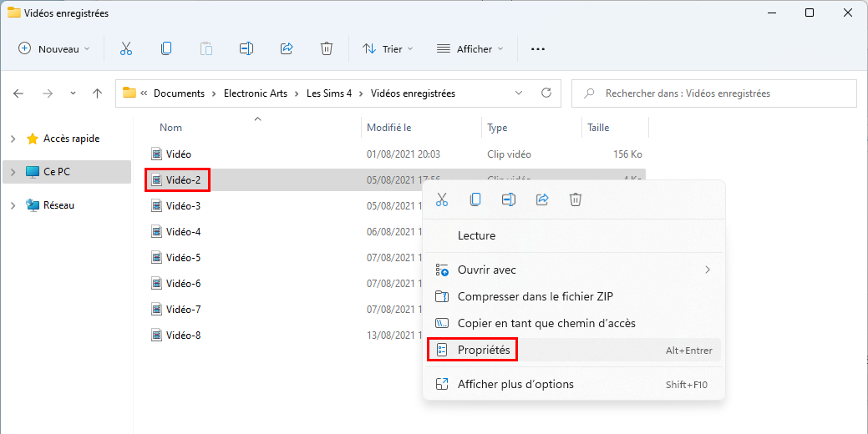Image resolution: width=868 pixels, height=434 pixels.
Task: Expand the Réseau tree node
Action: pyautogui.click(x=13, y=205)
